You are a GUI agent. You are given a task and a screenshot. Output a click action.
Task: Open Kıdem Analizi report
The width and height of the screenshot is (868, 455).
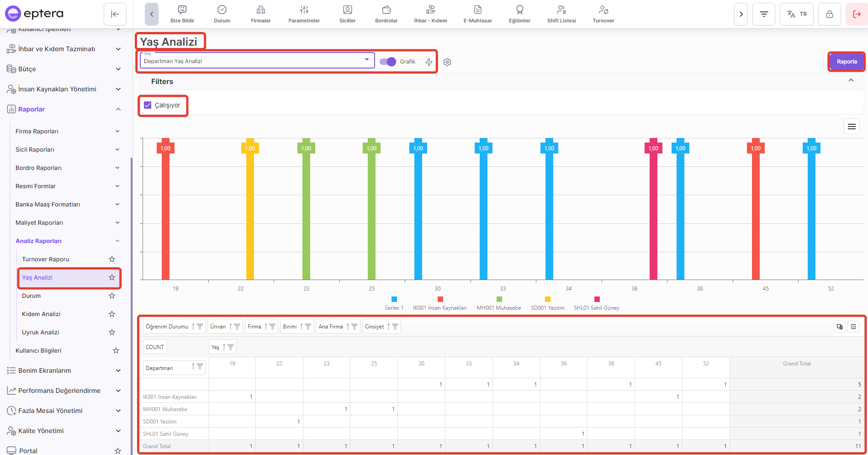pos(41,314)
